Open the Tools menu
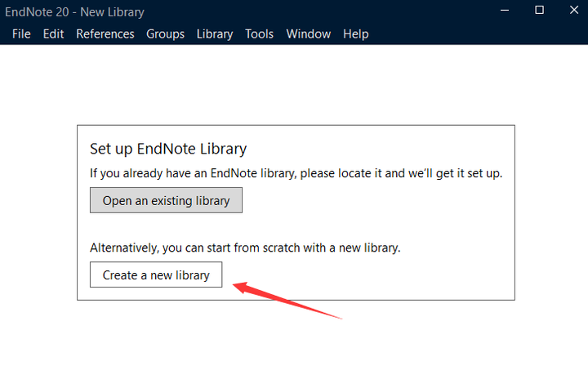This screenshot has height=375, width=588. tap(259, 34)
